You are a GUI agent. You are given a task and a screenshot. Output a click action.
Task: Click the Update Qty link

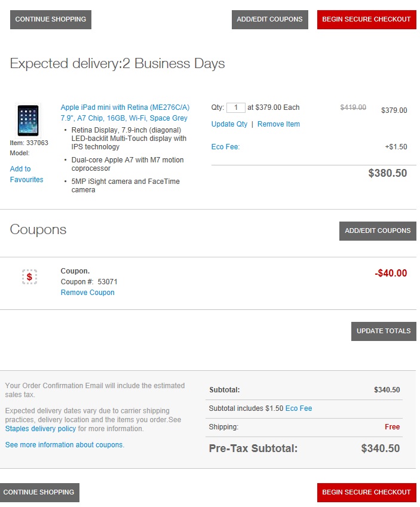229,124
